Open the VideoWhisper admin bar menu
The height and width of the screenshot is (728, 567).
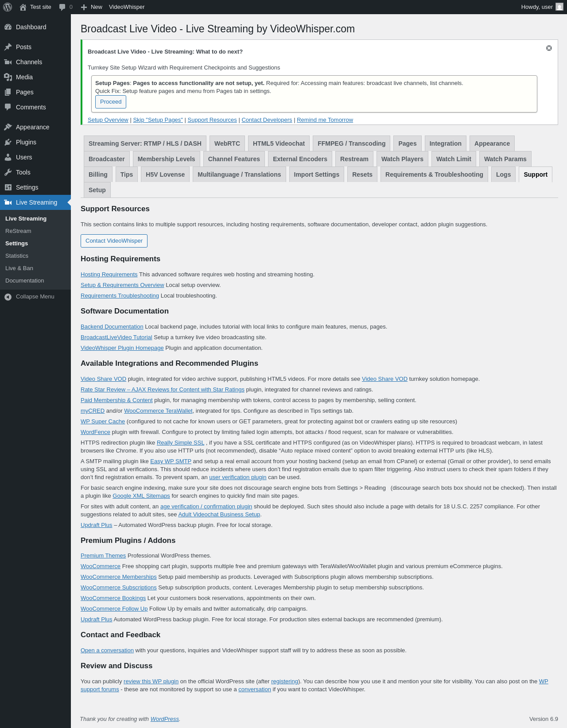(x=127, y=7)
